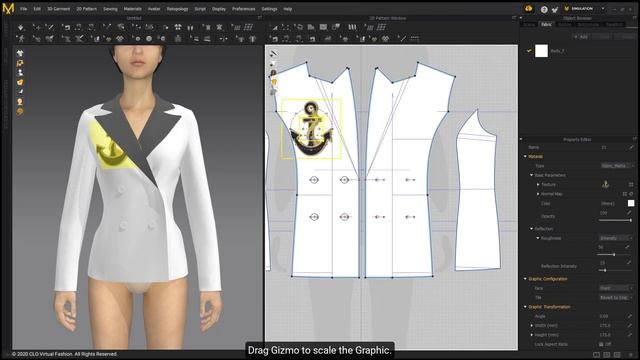This screenshot has width=640, height=360.
Task: Click the top avatar display icon in 3D viewport
Action: (20, 53)
